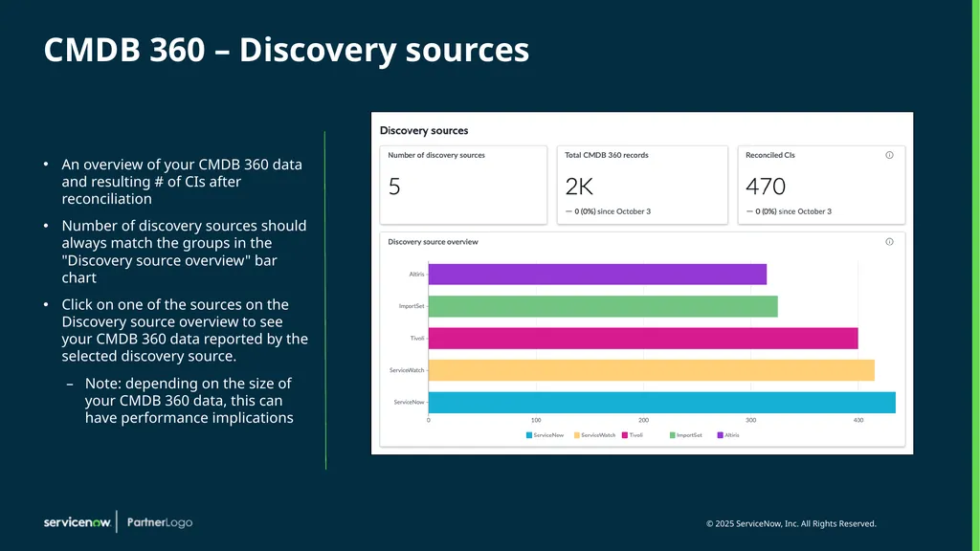Click the 'Discovery source overview' chart title
This screenshot has height=551, width=980.
coord(433,242)
